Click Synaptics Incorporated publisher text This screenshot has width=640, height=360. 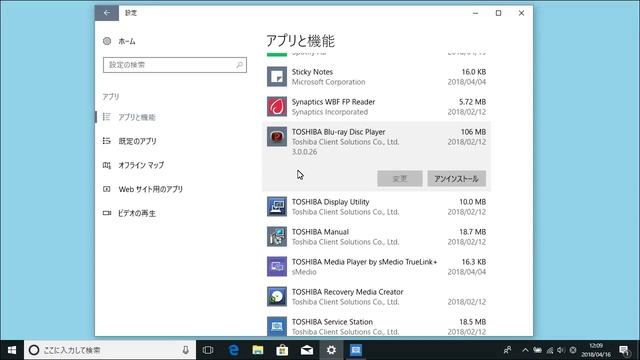click(x=329, y=112)
